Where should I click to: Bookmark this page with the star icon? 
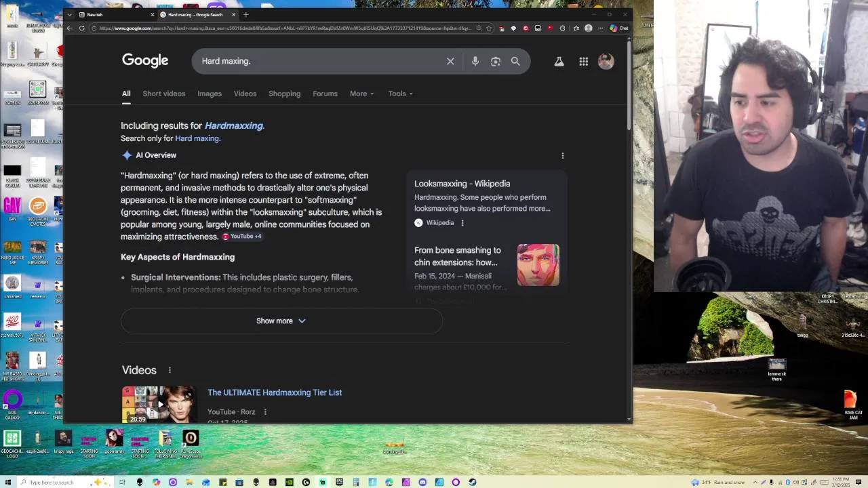click(489, 28)
